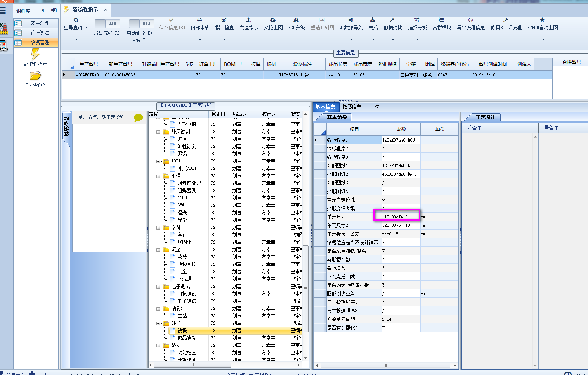The width and height of the screenshot is (588, 375).
Task: Toggle the 编写流程(R) OFF switch
Action: click(108, 23)
